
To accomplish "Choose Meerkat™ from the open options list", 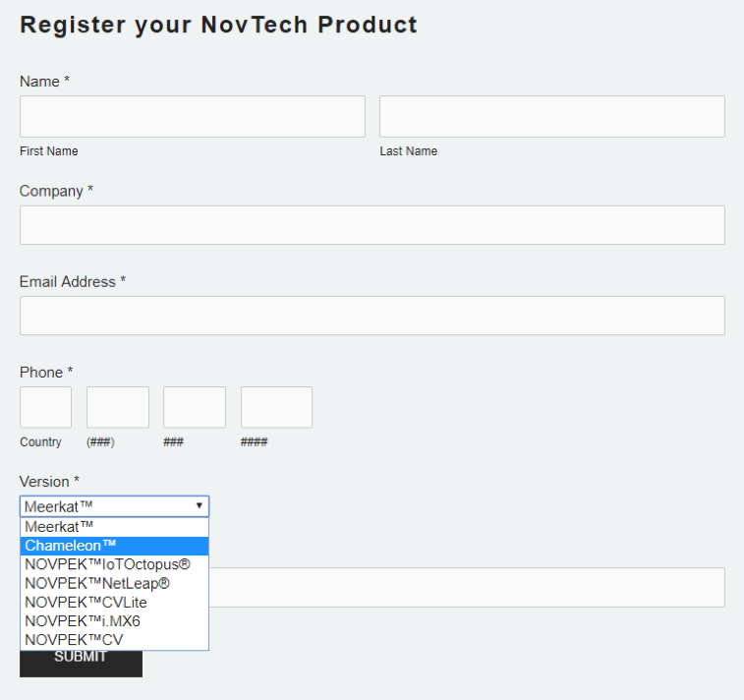I will click(114, 527).
